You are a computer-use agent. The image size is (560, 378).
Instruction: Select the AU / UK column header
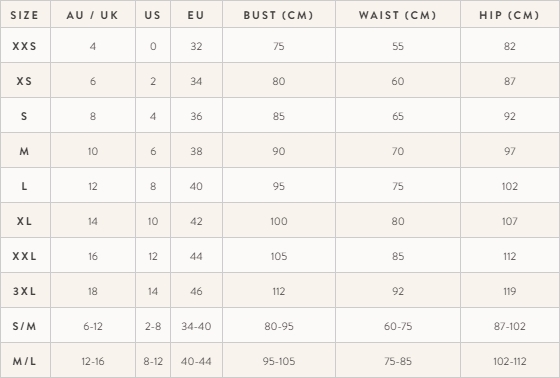click(x=92, y=15)
